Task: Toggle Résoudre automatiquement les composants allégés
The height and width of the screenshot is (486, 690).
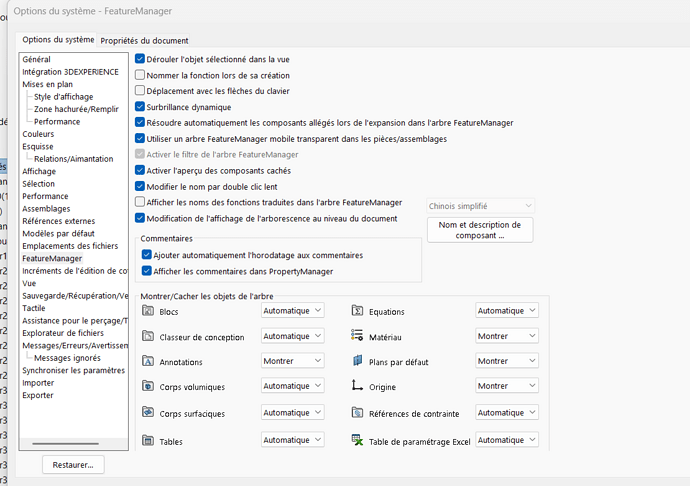Action: coord(140,122)
